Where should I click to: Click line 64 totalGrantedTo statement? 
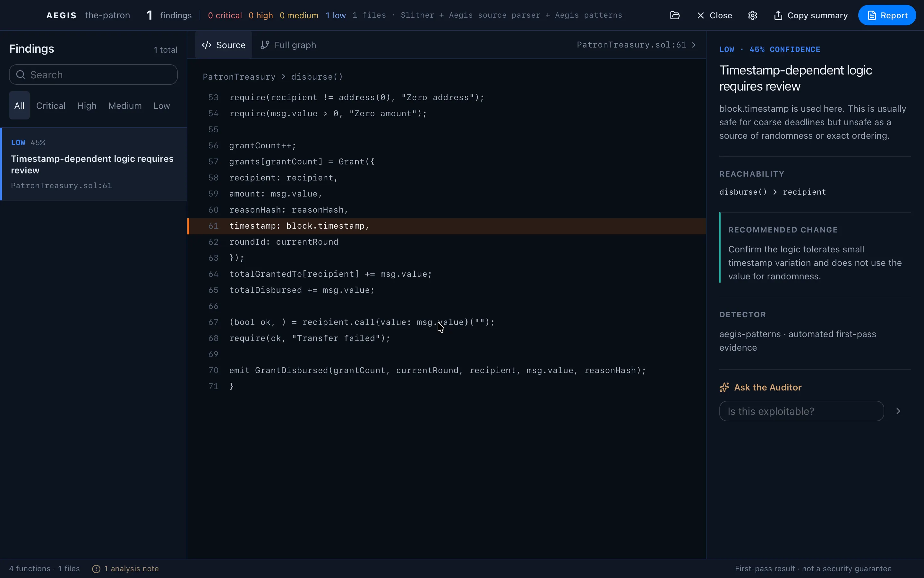tap(330, 274)
